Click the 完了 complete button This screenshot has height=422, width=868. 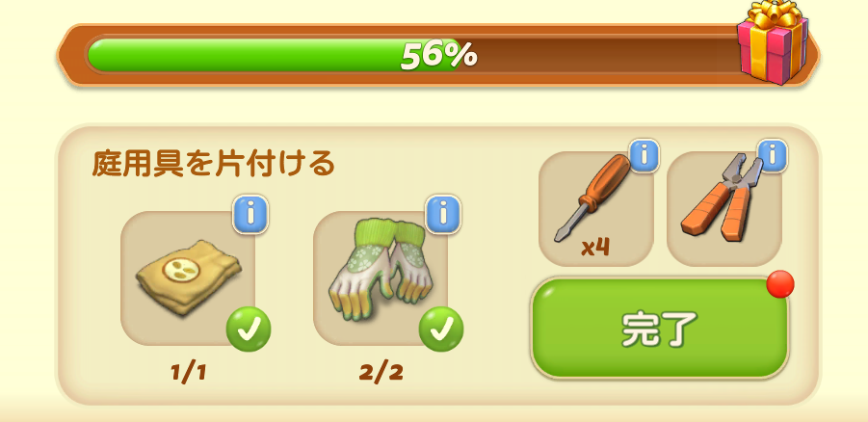point(660,329)
